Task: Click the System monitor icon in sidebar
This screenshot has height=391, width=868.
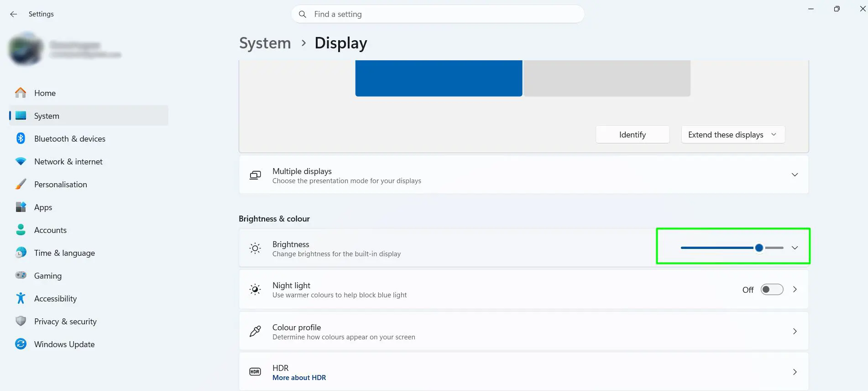Action: 21,116
